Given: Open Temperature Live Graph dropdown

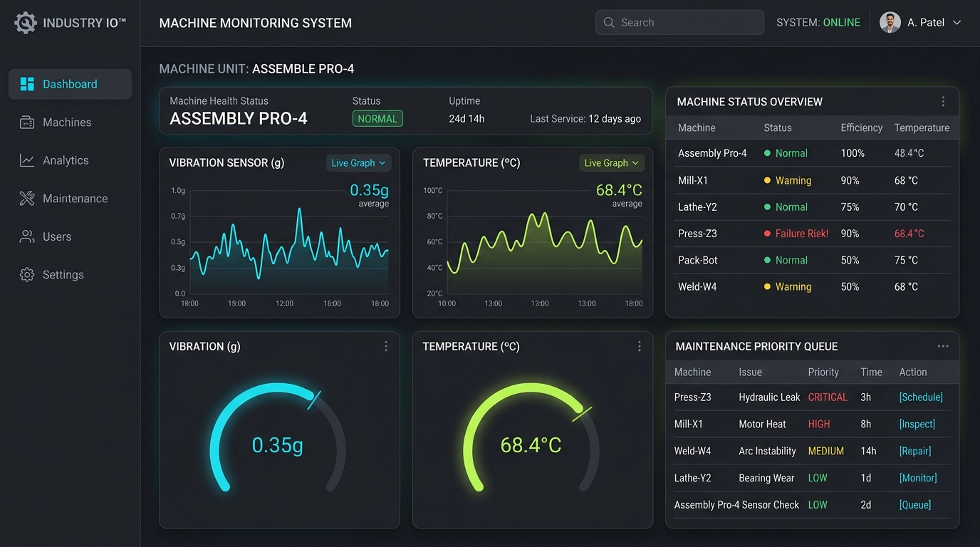Looking at the screenshot, I should [x=612, y=163].
